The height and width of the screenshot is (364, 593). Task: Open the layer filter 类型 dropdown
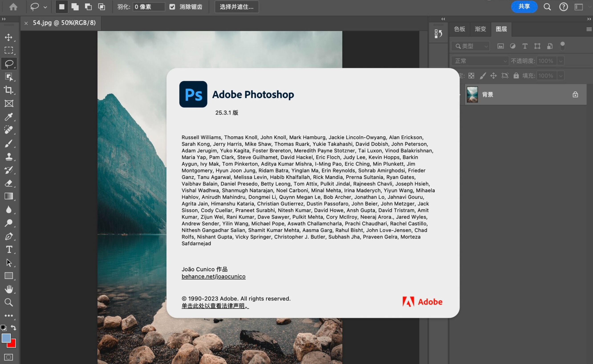point(470,46)
